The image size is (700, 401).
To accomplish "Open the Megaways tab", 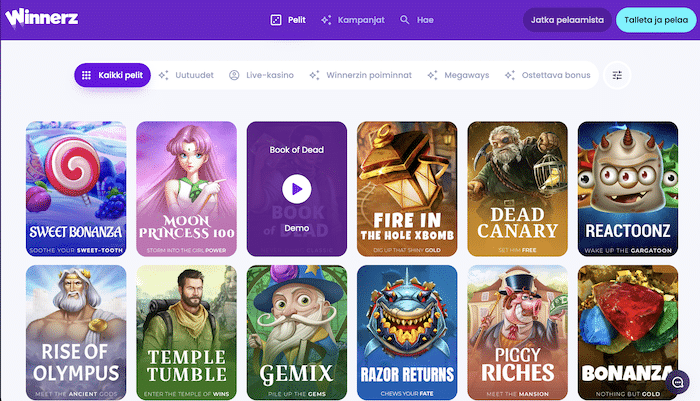I will tap(458, 75).
